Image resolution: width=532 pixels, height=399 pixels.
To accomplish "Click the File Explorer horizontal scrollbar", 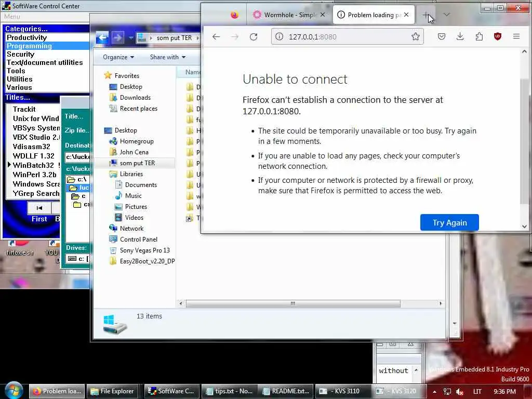I will (293, 303).
